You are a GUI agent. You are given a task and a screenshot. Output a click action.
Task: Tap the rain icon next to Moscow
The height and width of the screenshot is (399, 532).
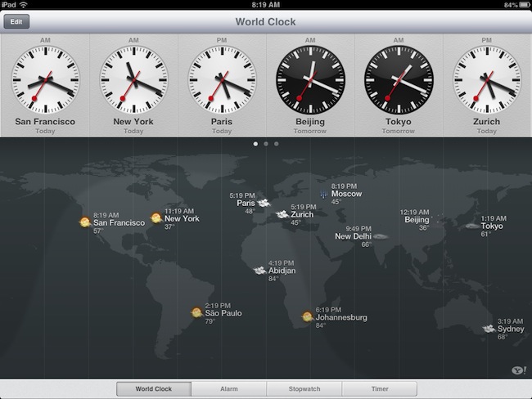point(323,194)
